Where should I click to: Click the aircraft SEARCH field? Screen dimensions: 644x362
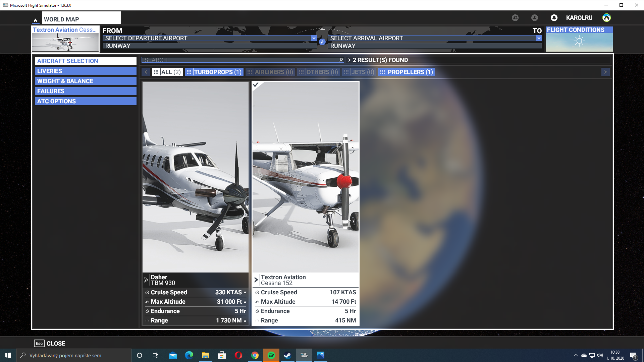tap(243, 60)
